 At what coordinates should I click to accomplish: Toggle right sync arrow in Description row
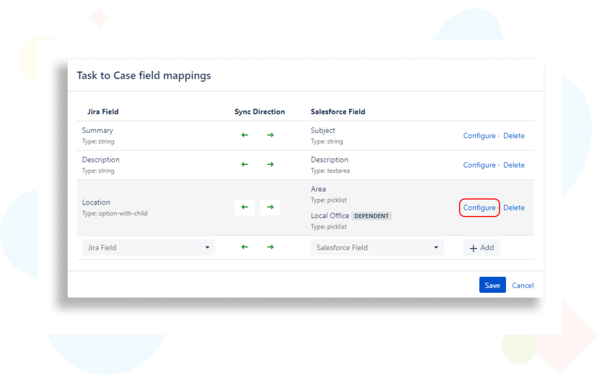(270, 165)
